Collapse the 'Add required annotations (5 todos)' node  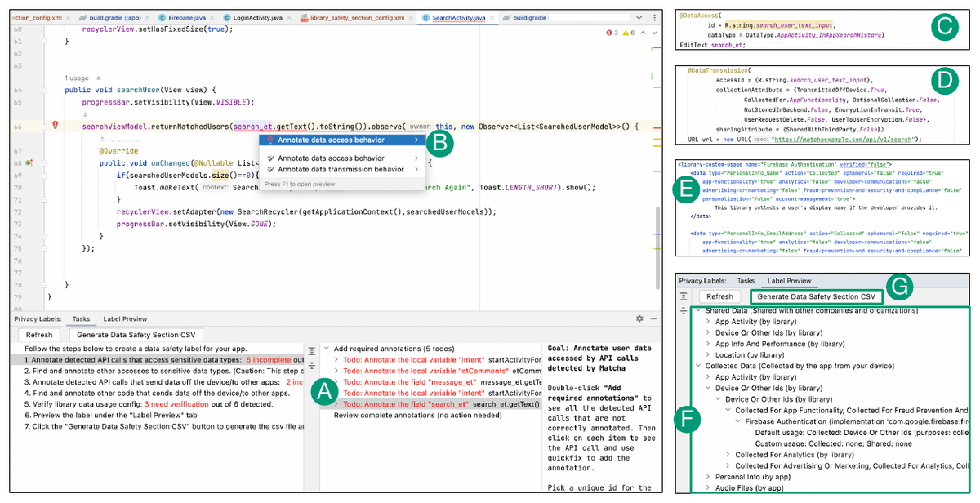click(x=325, y=349)
